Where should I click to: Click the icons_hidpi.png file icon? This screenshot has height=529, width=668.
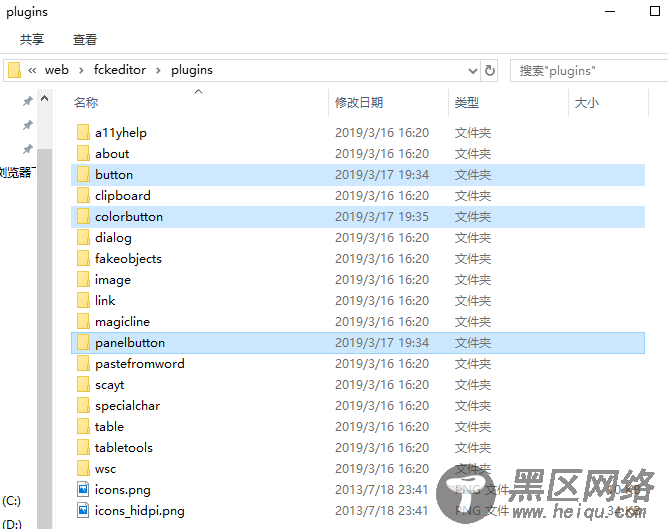coord(84,510)
